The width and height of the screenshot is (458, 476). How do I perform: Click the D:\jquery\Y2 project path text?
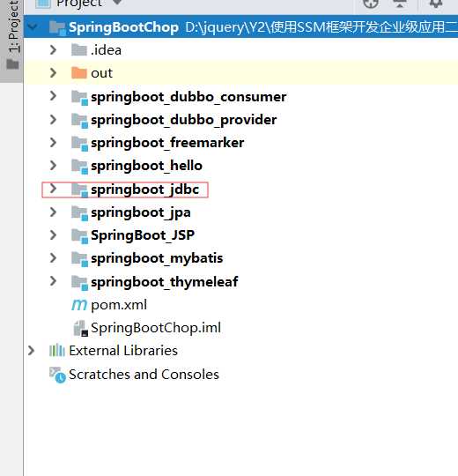coord(321,27)
